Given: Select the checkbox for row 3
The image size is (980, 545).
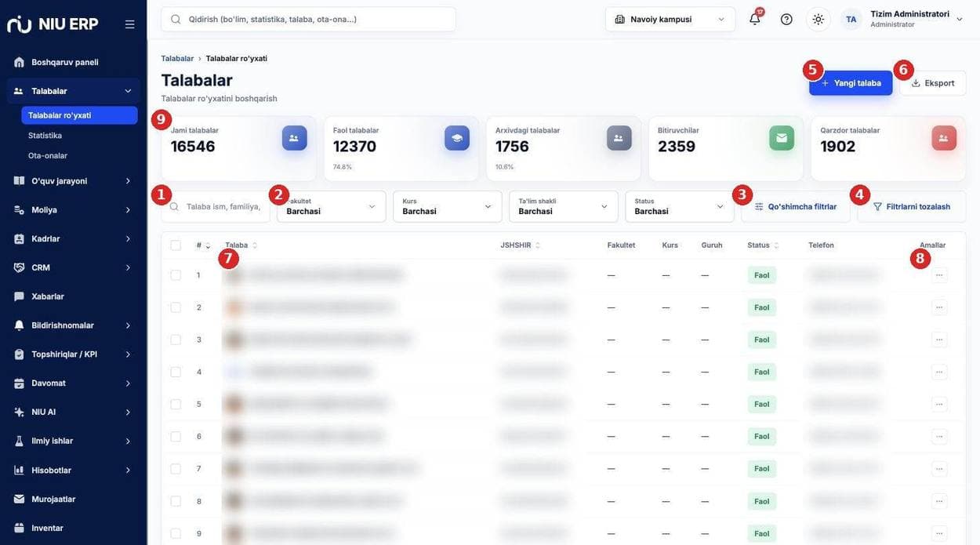Looking at the screenshot, I should (176, 340).
